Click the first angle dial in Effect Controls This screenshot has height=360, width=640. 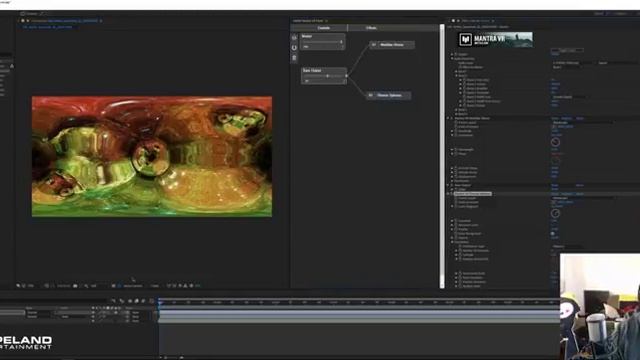coord(555,142)
